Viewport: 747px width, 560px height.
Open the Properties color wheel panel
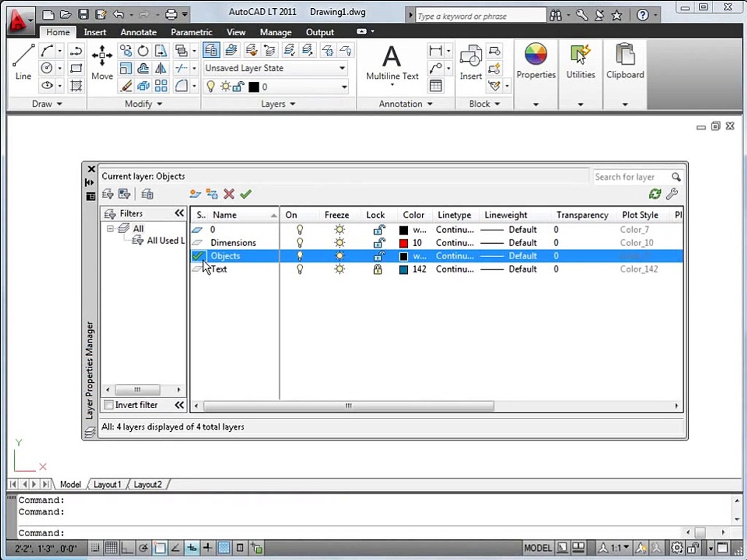(x=536, y=61)
